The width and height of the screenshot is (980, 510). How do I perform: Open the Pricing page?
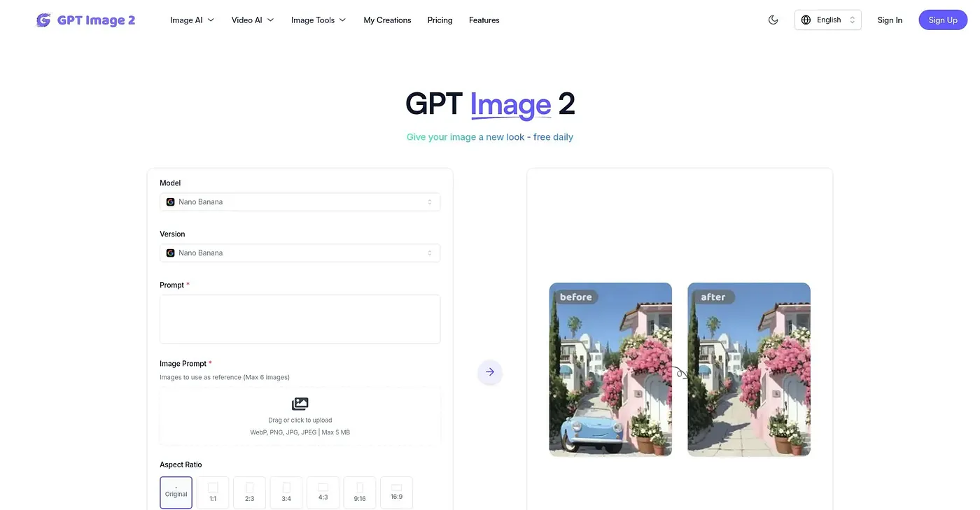pos(440,20)
